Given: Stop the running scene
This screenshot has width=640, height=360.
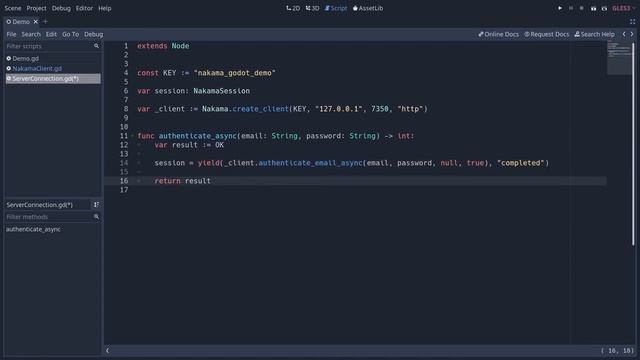Looking at the screenshot, I should (x=582, y=8).
